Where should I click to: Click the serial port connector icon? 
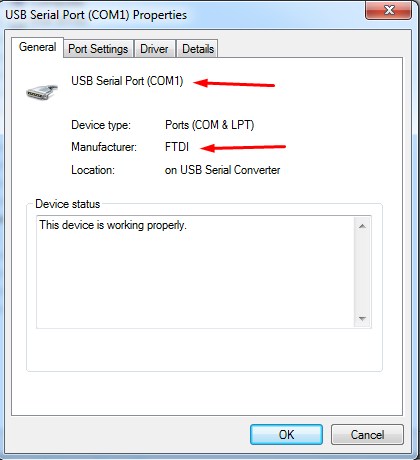(x=42, y=92)
